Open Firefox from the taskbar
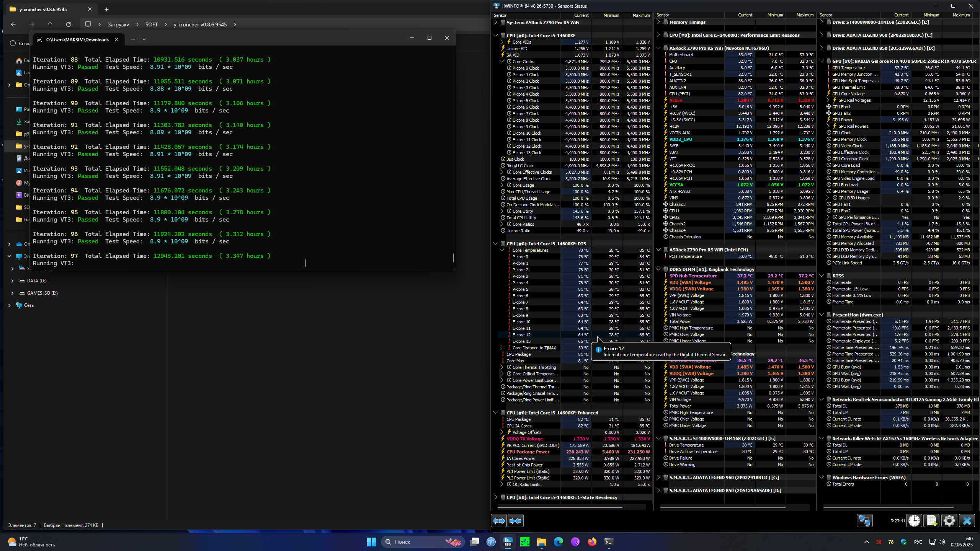 click(592, 542)
